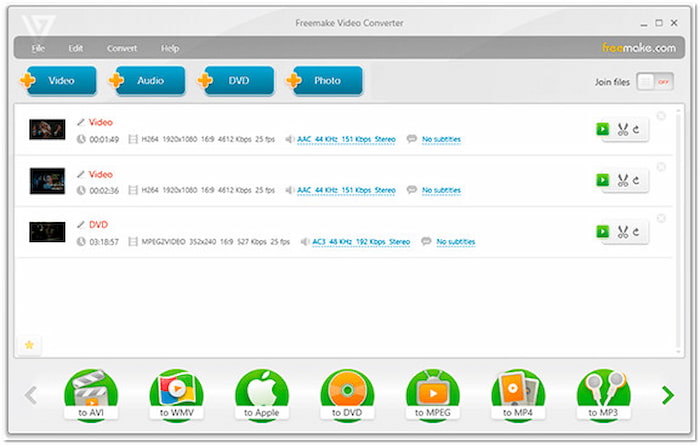Viewport: 700px width, 445px height.
Task: Open the thumbnail of the 00:02:36 video
Action: [47, 181]
